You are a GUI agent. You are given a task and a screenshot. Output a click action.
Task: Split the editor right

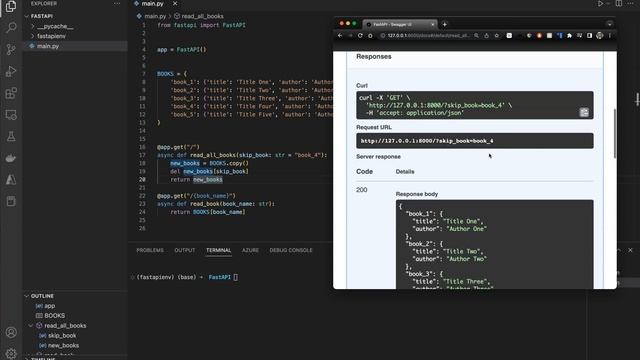coord(619,4)
